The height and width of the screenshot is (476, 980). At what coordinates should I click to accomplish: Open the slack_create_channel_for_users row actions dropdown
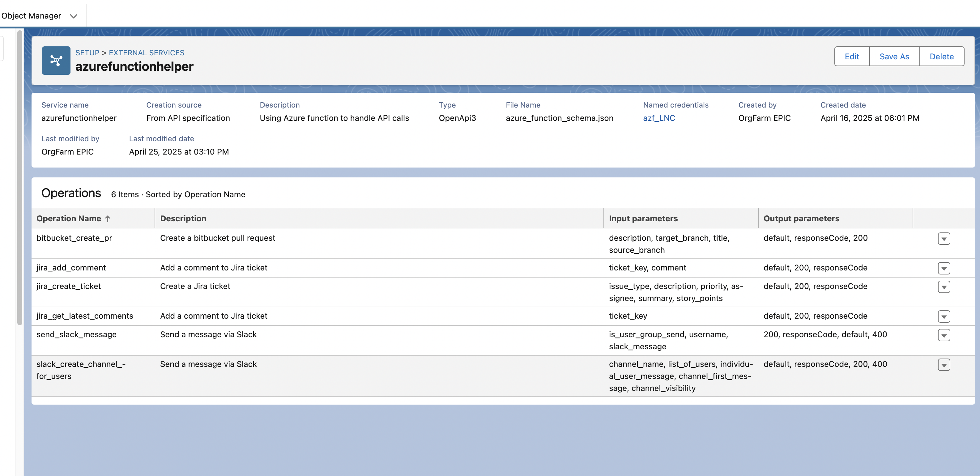(x=944, y=365)
